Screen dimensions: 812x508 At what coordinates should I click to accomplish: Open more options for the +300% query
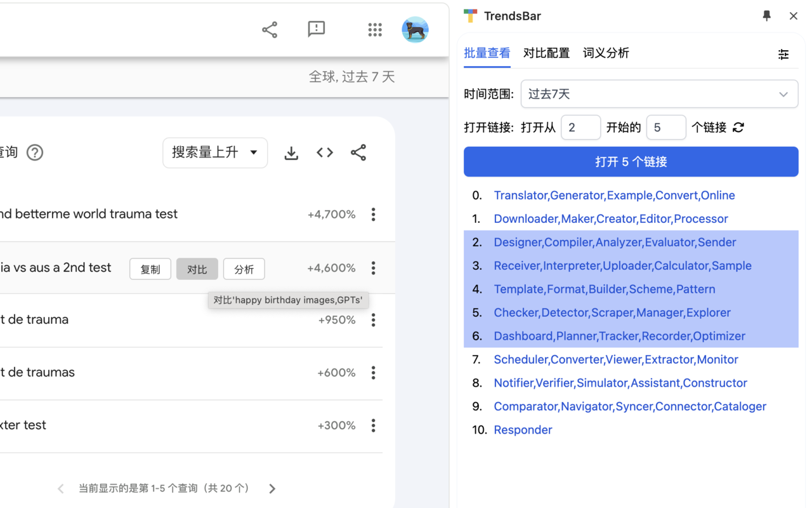tap(373, 425)
